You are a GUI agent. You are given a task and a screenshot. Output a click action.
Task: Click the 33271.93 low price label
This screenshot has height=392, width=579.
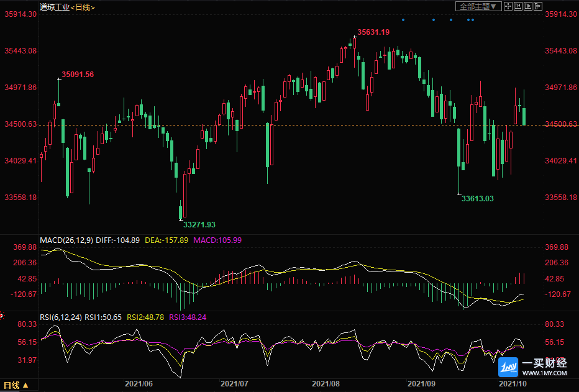tap(199, 225)
